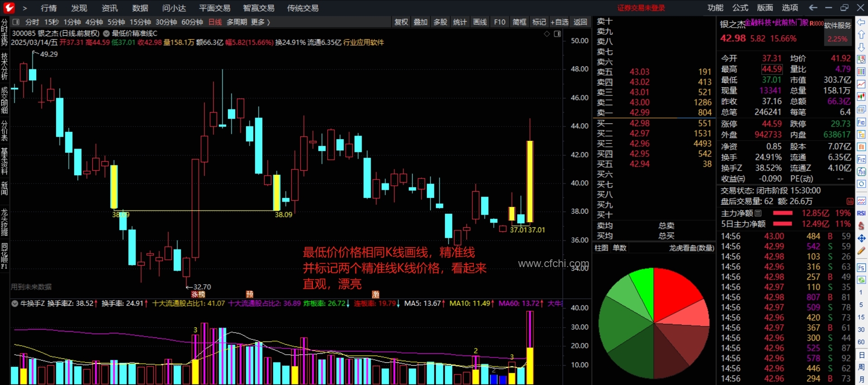
Task: Open the 传统交易 menu
Action: click(303, 8)
